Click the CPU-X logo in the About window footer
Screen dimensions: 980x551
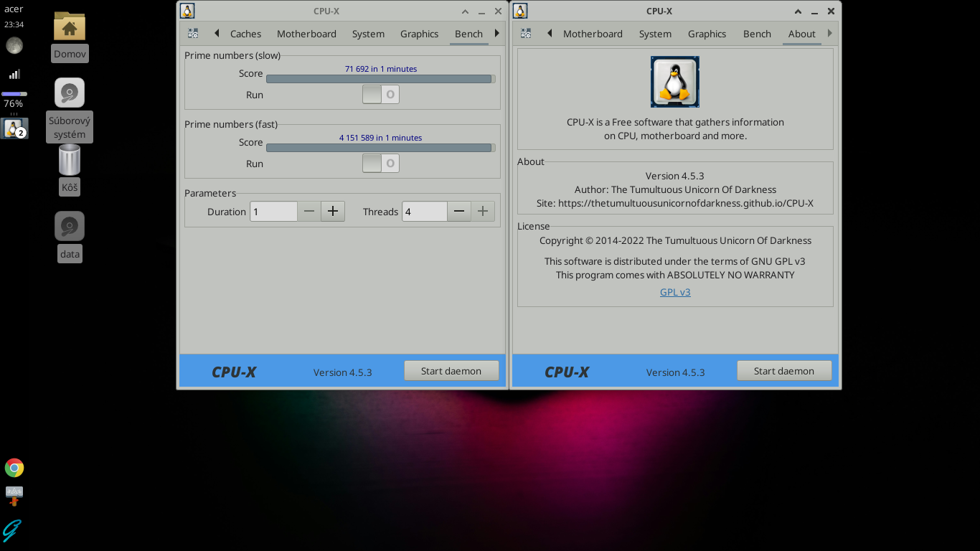(567, 372)
